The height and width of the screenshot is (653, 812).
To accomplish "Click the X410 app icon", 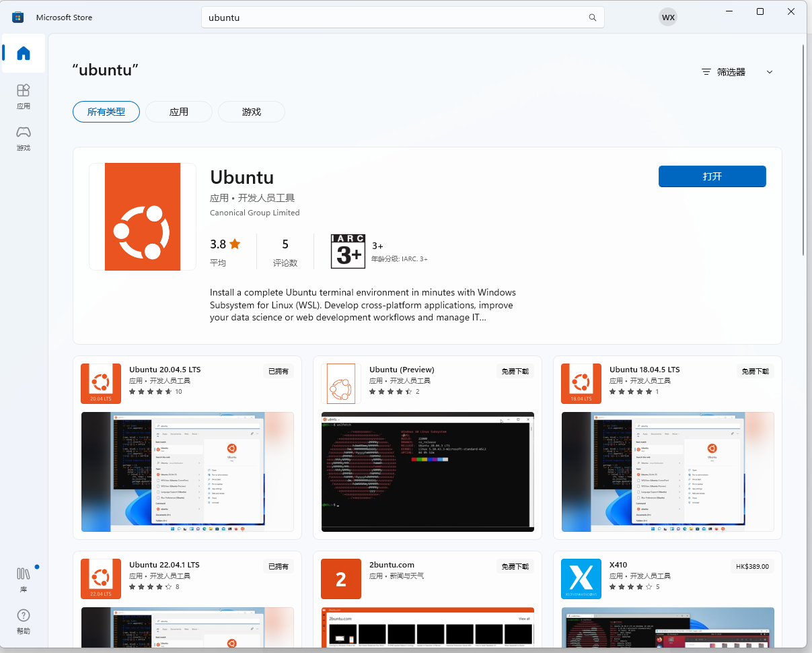I will pyautogui.click(x=581, y=579).
